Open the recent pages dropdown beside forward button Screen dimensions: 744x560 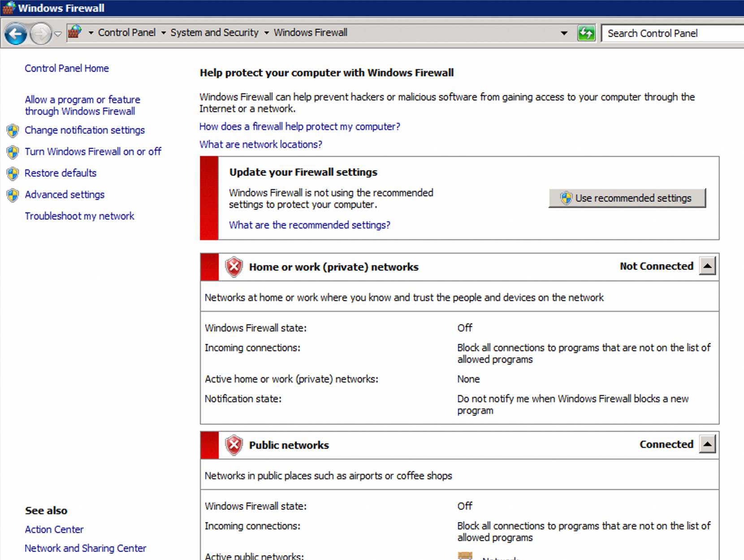point(58,34)
